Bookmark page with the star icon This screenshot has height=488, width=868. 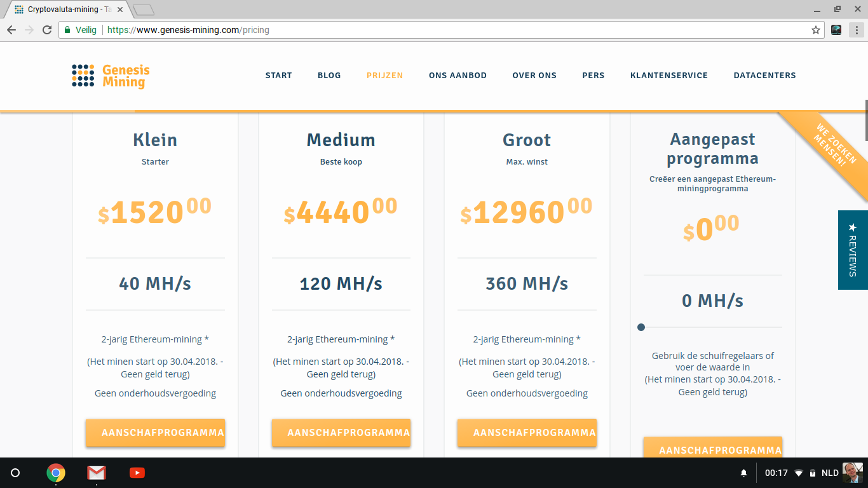[x=816, y=30]
